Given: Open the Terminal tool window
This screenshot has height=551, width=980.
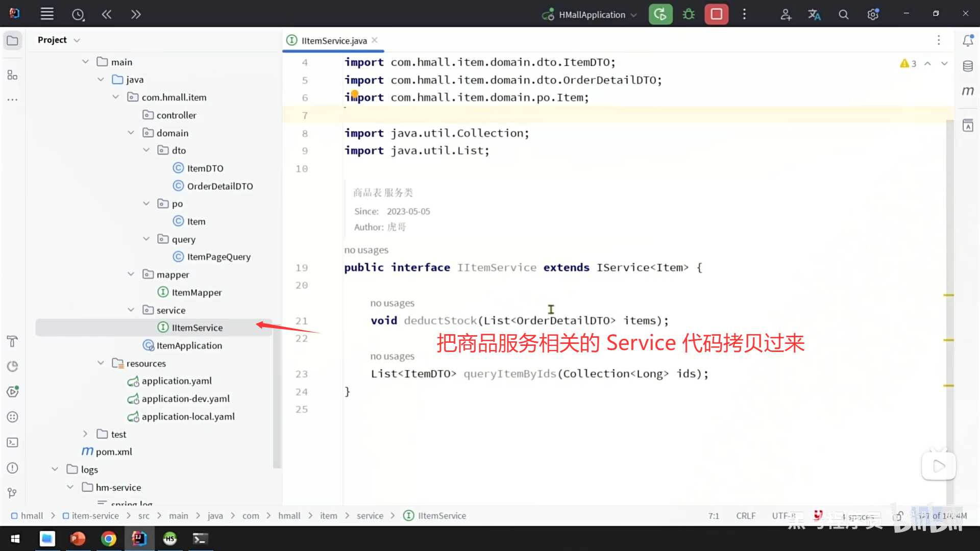Looking at the screenshot, I should tap(13, 442).
